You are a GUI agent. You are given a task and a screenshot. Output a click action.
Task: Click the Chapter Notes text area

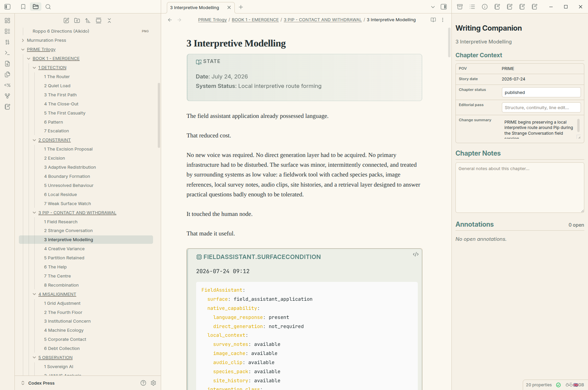520,188
